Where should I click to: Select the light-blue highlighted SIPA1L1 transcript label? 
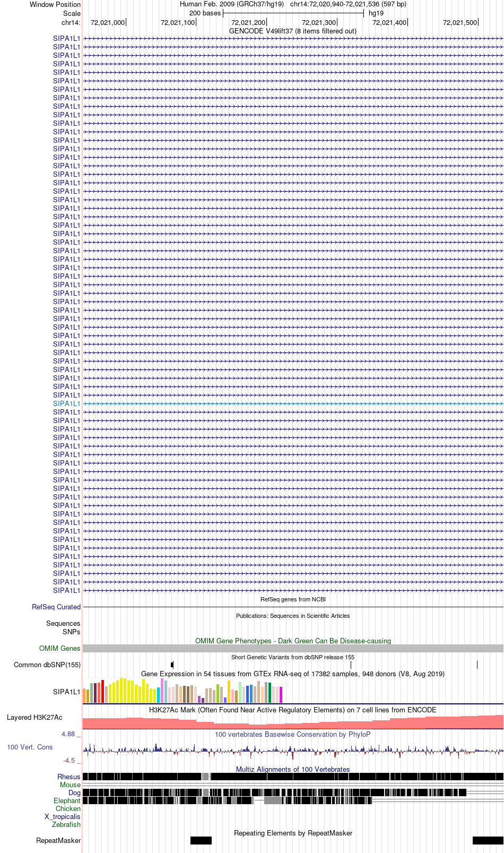[66, 403]
